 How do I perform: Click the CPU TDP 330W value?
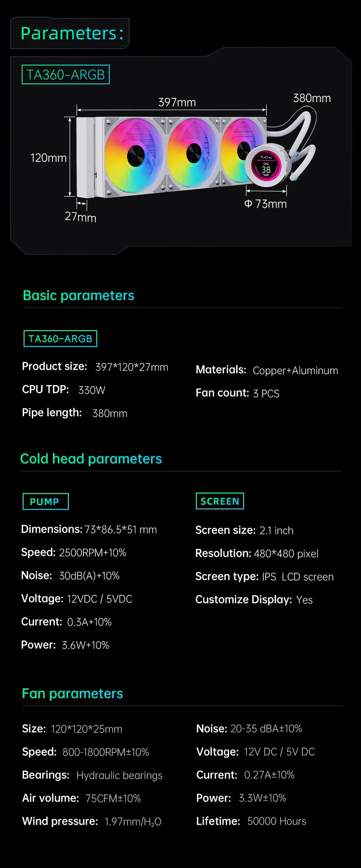click(x=91, y=390)
